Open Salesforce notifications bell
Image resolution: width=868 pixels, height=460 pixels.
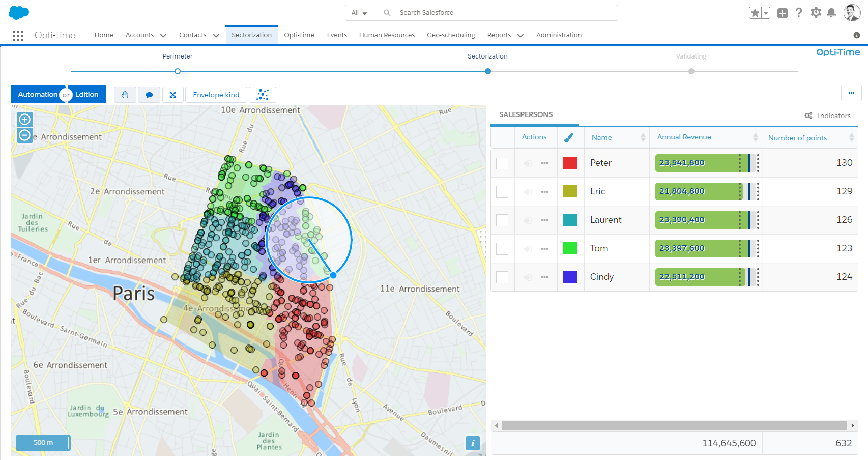[x=831, y=13]
